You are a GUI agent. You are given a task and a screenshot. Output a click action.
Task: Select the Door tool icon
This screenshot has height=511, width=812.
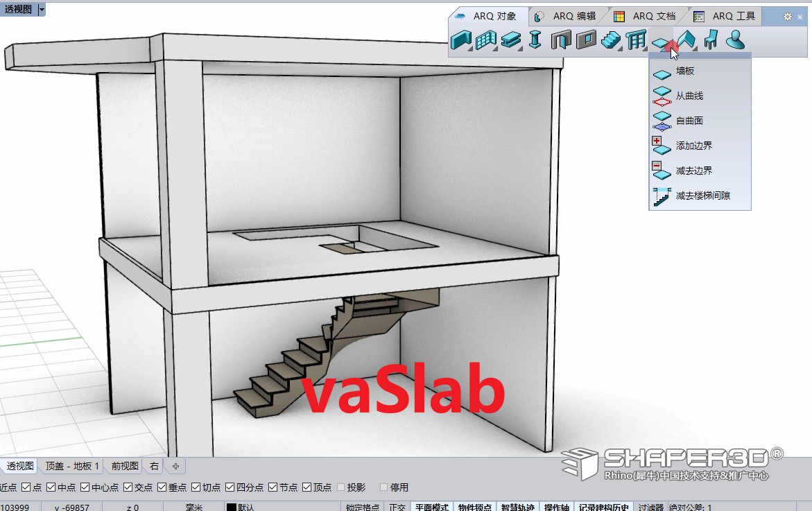561,40
